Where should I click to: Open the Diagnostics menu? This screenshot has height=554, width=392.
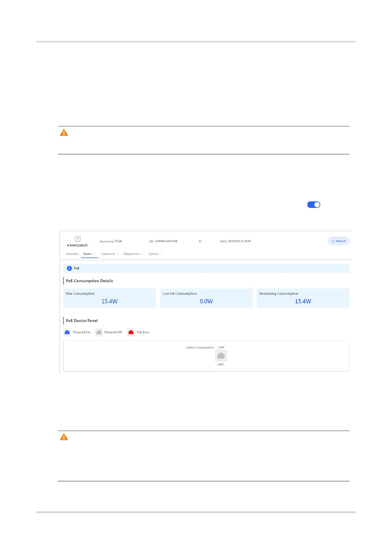click(131, 254)
